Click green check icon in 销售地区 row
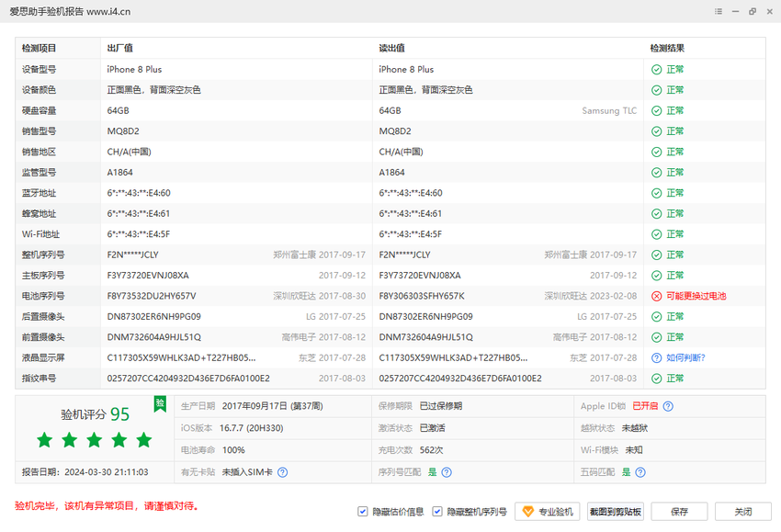 pos(656,152)
